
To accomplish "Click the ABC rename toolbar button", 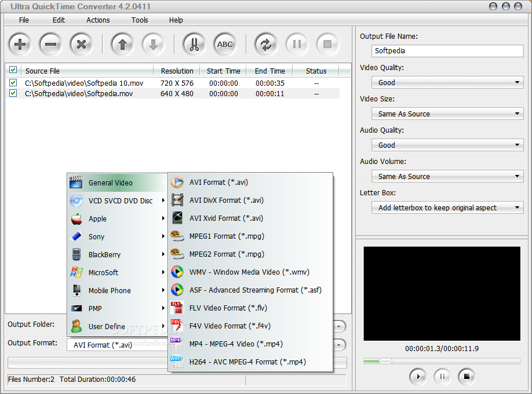I will tap(225, 44).
